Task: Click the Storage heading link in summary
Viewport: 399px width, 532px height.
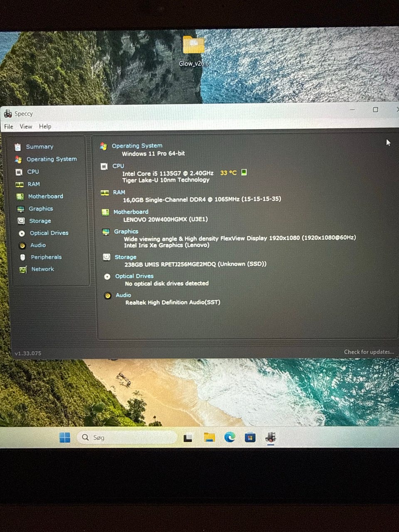Action: 126,257
